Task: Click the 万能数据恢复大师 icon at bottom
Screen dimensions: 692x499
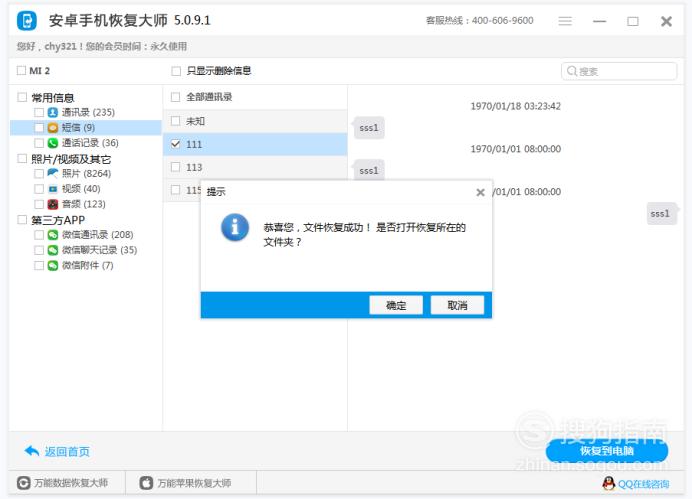Action: click(23, 483)
